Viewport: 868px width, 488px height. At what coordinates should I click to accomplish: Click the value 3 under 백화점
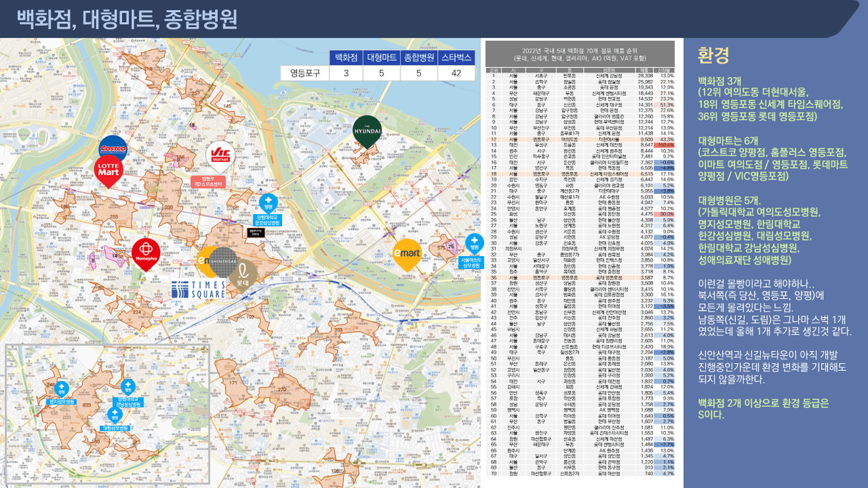[x=347, y=73]
